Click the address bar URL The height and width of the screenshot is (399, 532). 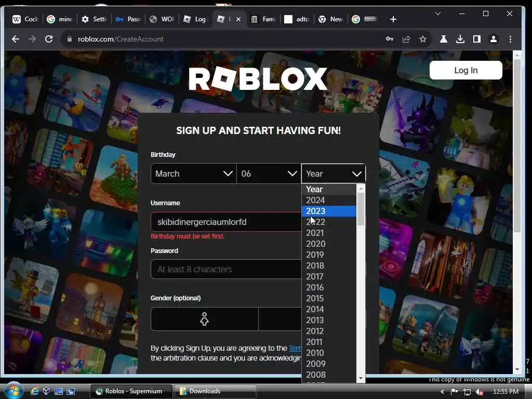pyautogui.click(x=121, y=39)
